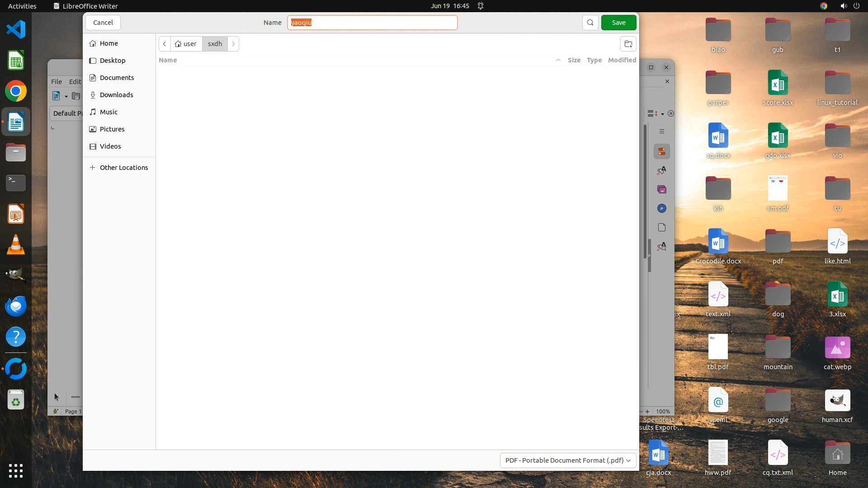Open VLC media player from dock
The width and height of the screenshot is (868, 488).
[16, 245]
